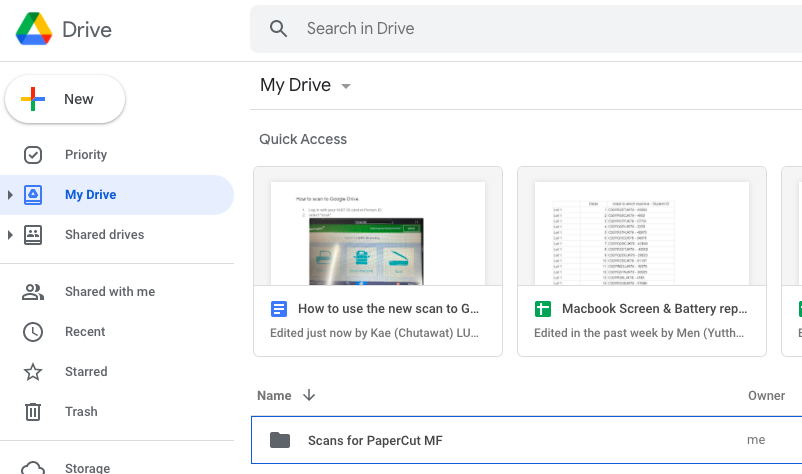Expand the Shared drives tree arrow

point(10,235)
